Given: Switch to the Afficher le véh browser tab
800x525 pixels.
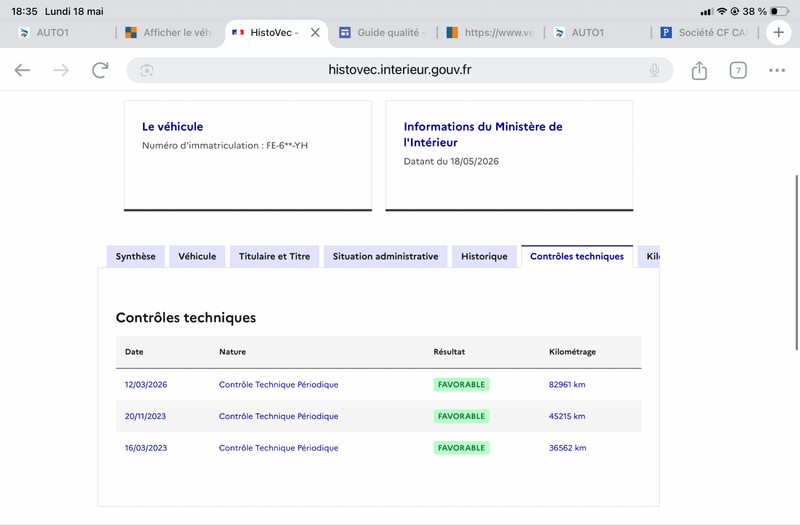Looking at the screenshot, I should (x=169, y=33).
